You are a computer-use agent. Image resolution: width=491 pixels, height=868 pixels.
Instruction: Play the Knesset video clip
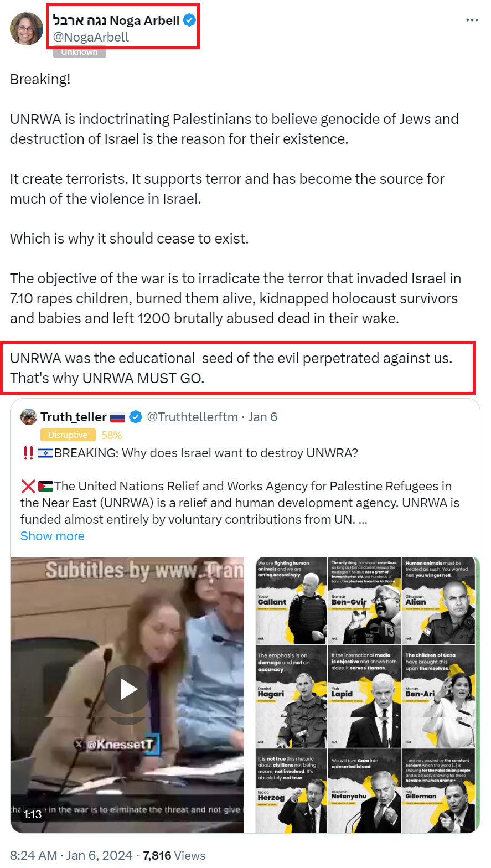click(128, 689)
